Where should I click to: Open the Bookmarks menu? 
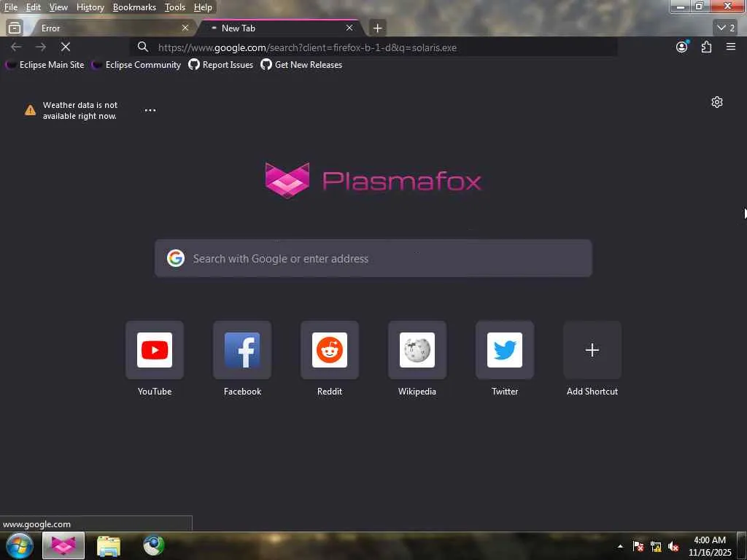pyautogui.click(x=134, y=7)
